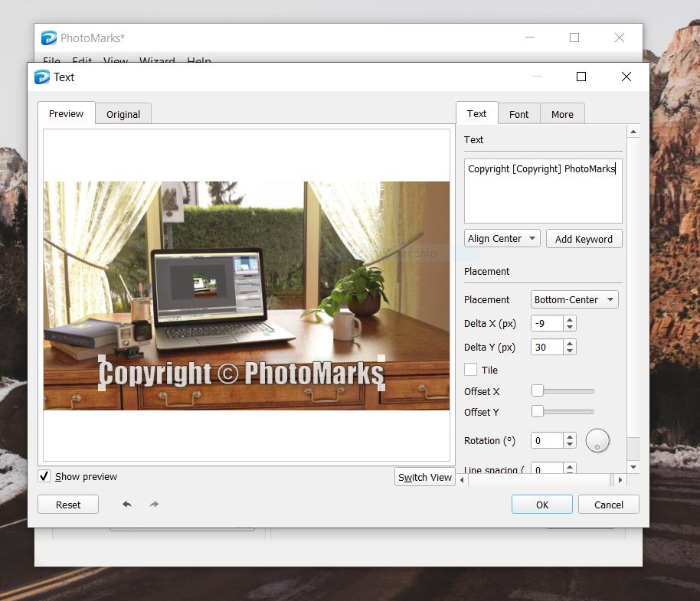
Task: Click the Line spacing input field
Action: [548, 468]
